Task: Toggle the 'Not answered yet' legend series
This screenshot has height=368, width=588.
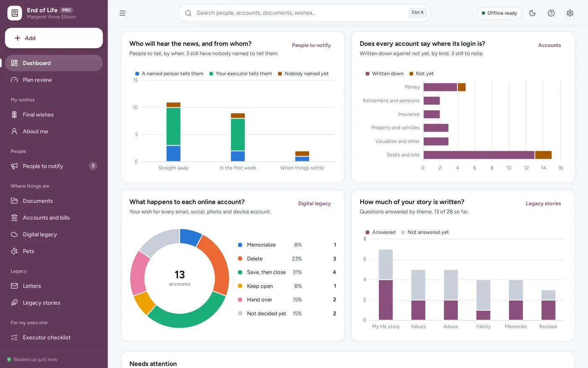Action: click(x=425, y=232)
